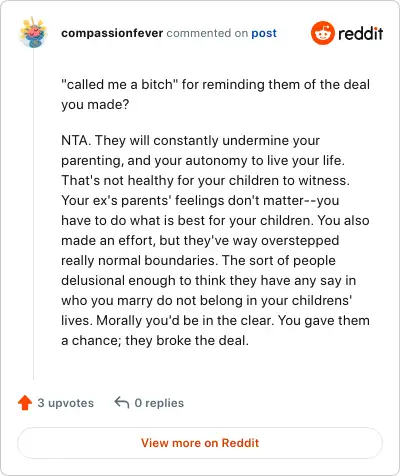Click "Your ex's parents' feelings don't matter" text
The image size is (400, 476).
point(182,201)
